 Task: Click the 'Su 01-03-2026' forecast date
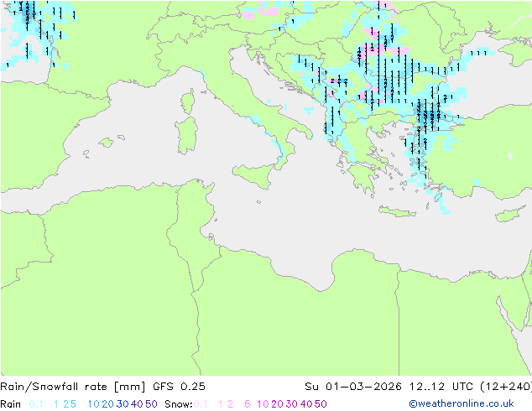point(353,387)
